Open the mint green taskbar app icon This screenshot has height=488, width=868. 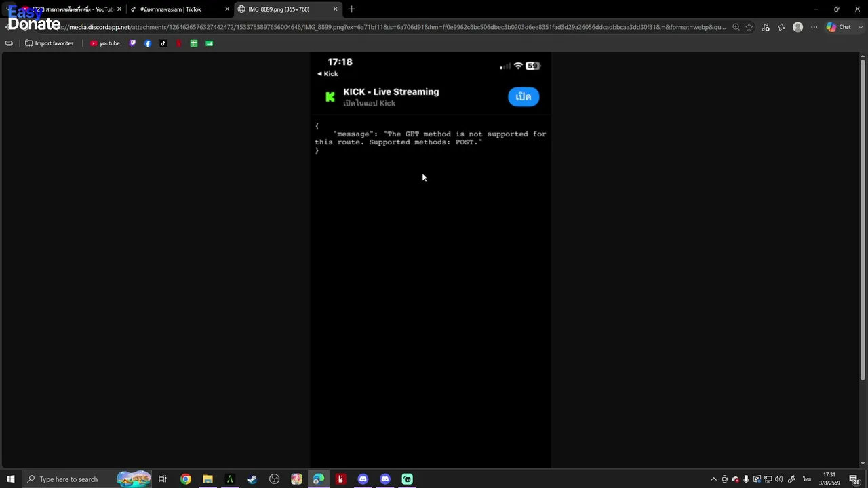pos(407,479)
